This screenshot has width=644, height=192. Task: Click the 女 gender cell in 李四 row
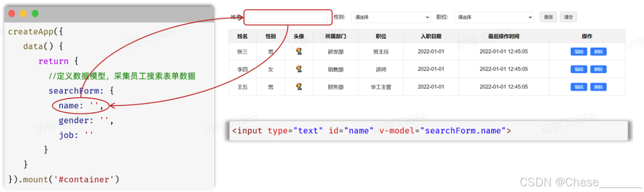tap(270, 69)
